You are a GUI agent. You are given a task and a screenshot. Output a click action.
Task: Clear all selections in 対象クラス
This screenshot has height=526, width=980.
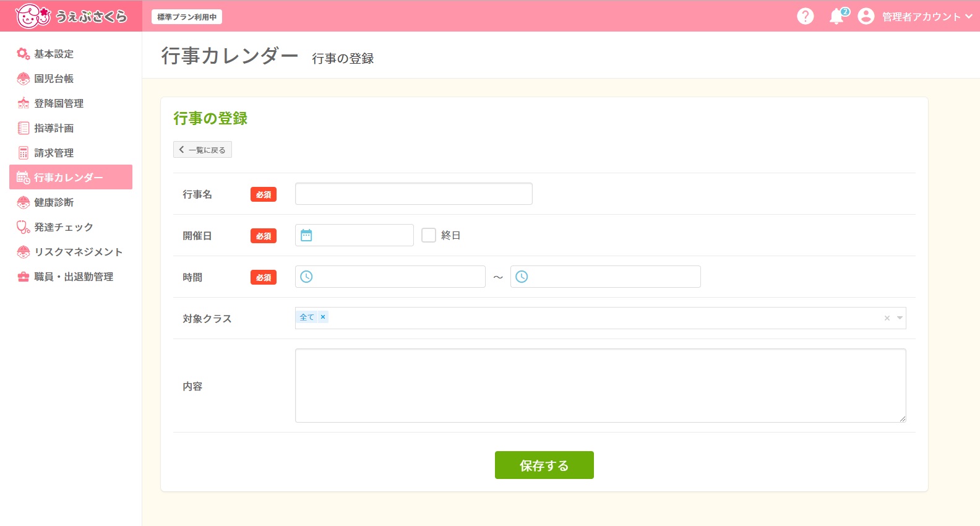887,318
